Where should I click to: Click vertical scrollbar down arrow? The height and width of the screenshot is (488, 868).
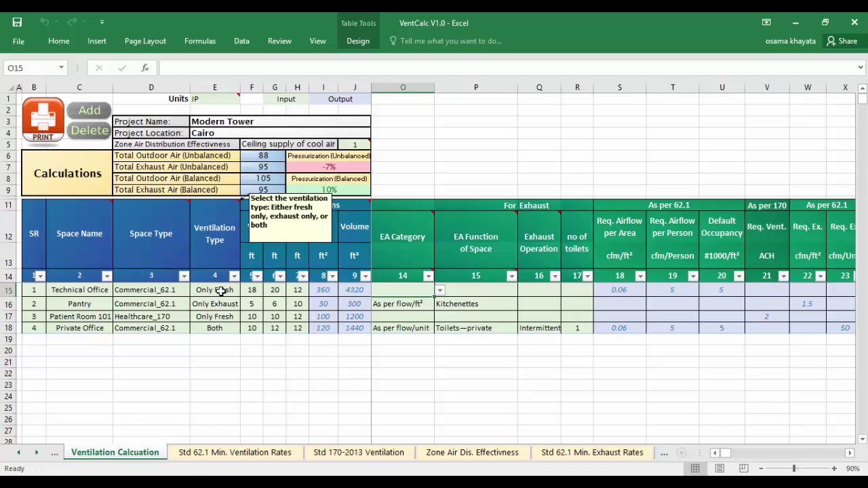pyautogui.click(x=862, y=439)
